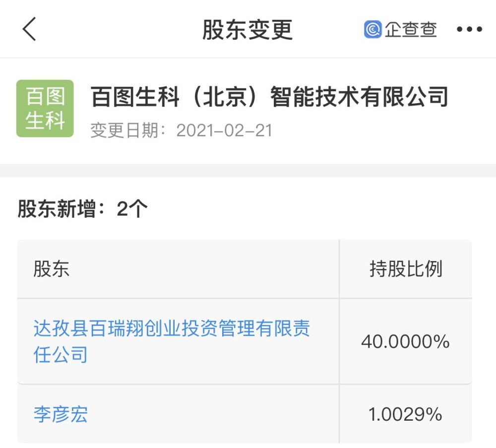Open the green 百图生科 company logo
This screenshot has width=496, height=448.
pos(45,108)
